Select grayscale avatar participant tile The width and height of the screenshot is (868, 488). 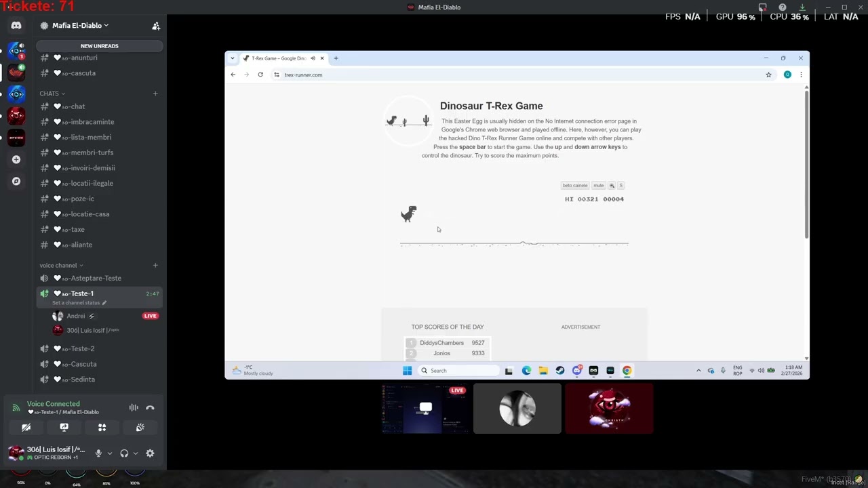[x=517, y=409]
